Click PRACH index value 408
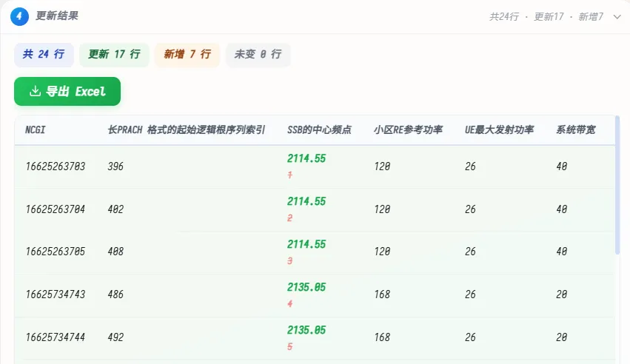 [x=115, y=252]
